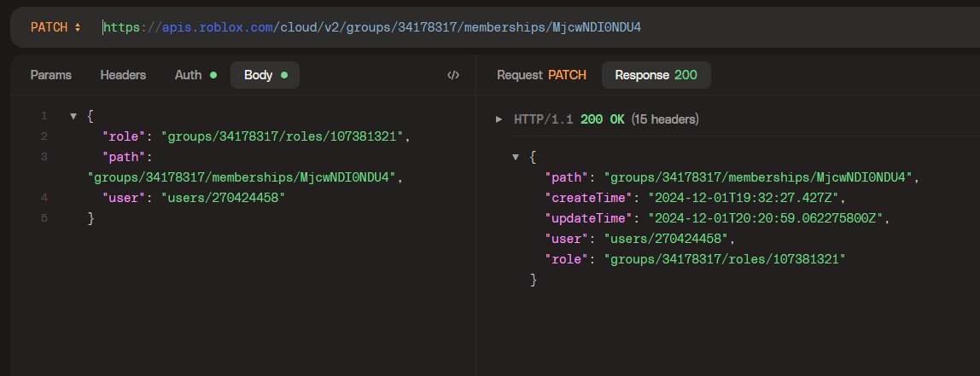Image resolution: width=980 pixels, height=376 pixels.
Task: Click the value "2024-12-01T19:32:27.427Z"
Action: coord(744,198)
